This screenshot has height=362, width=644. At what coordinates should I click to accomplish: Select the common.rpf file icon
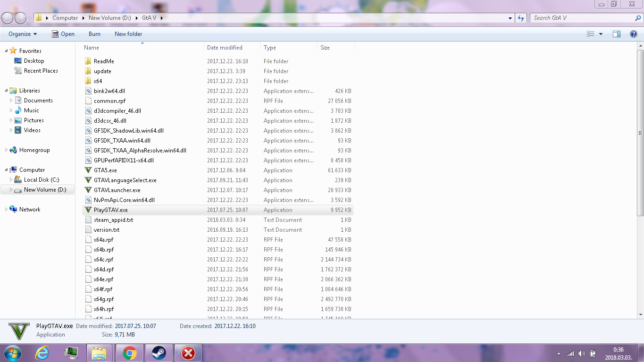88,101
